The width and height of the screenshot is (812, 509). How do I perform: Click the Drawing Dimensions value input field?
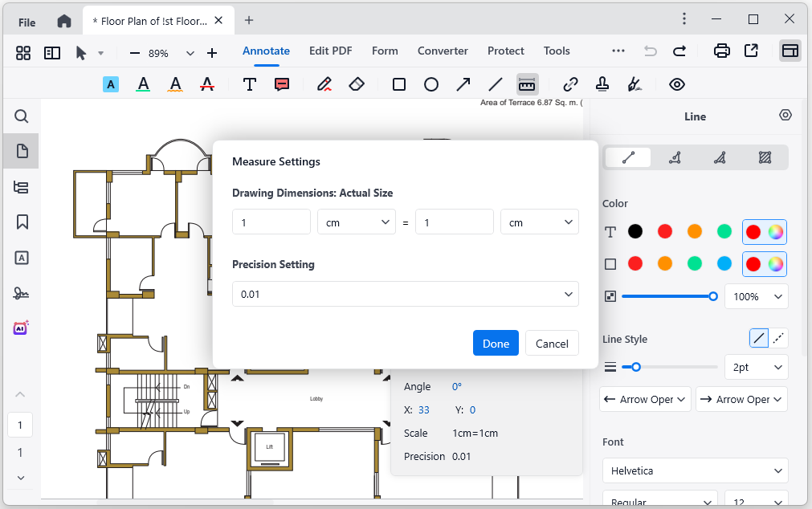click(x=271, y=222)
